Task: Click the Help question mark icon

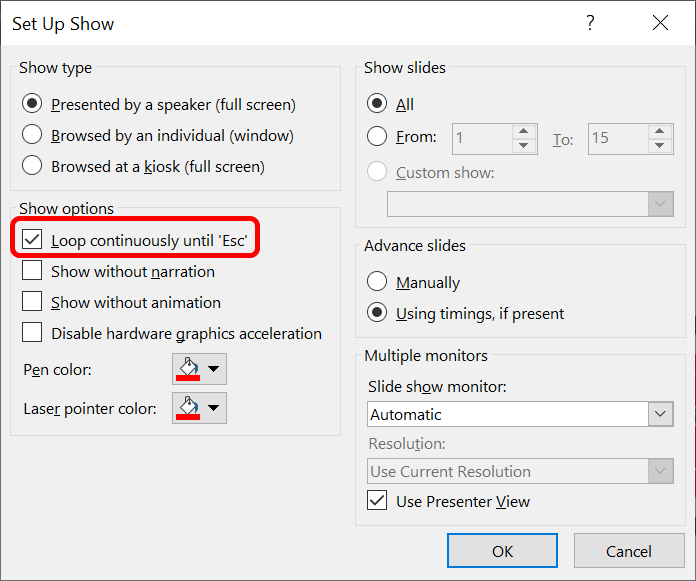Action: coord(590,23)
